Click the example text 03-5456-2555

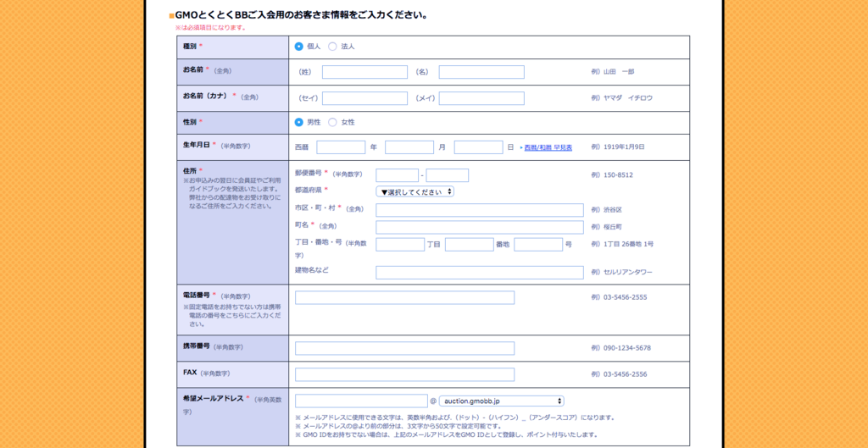click(625, 297)
